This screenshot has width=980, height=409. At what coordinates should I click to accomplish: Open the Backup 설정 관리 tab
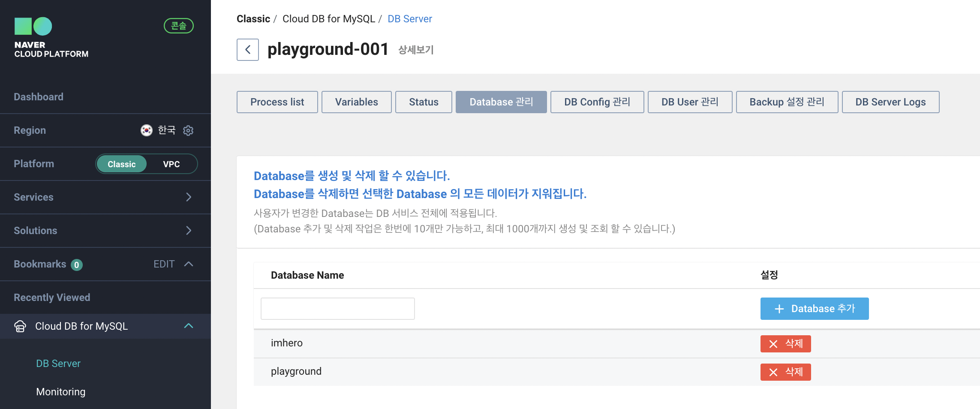click(787, 102)
